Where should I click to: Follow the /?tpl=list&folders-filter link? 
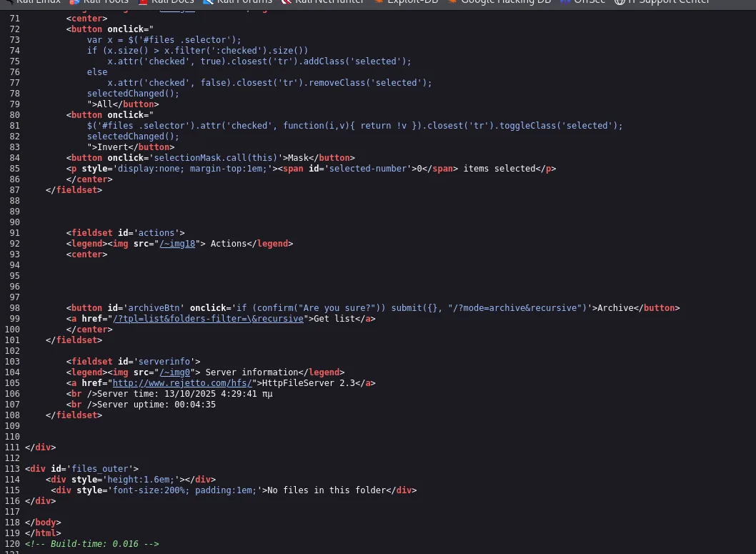[x=208, y=319]
